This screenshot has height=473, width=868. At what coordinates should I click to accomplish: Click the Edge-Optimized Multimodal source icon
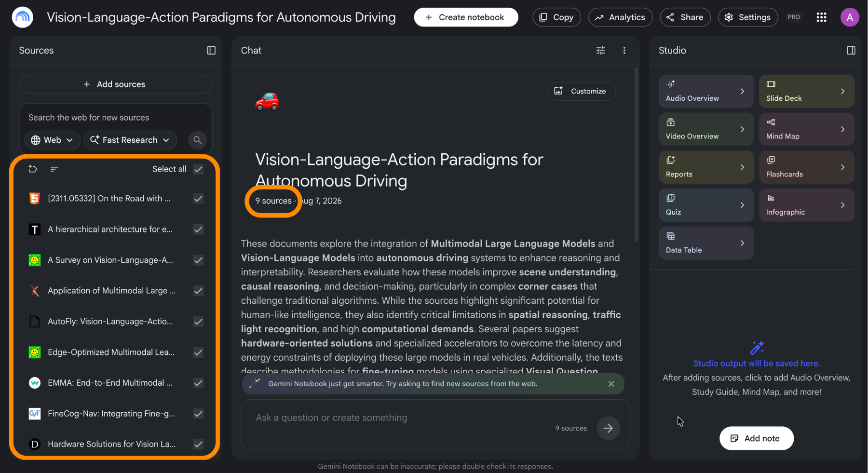click(x=35, y=352)
